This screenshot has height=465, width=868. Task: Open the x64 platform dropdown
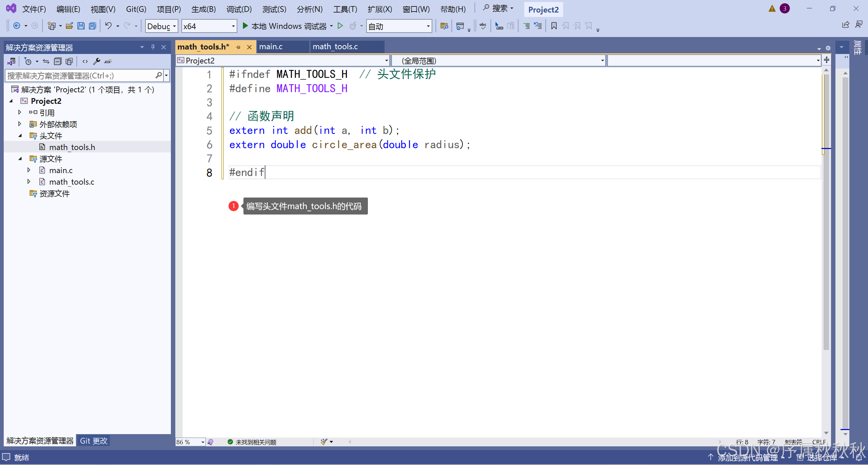tap(209, 26)
